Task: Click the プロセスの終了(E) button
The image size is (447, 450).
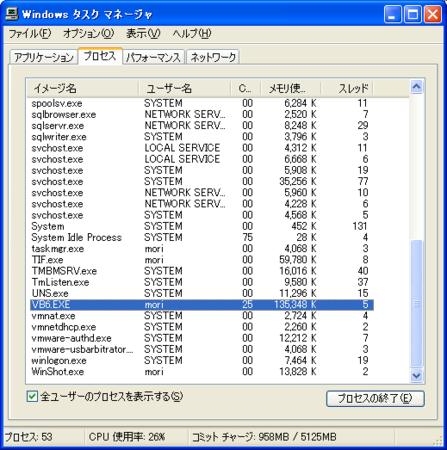Action: point(375,399)
